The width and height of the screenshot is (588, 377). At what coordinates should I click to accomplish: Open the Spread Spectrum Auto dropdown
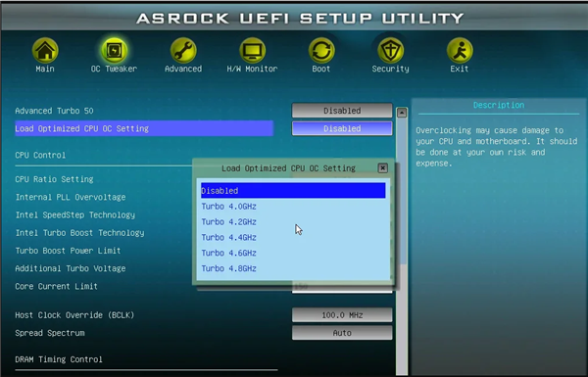pos(342,333)
